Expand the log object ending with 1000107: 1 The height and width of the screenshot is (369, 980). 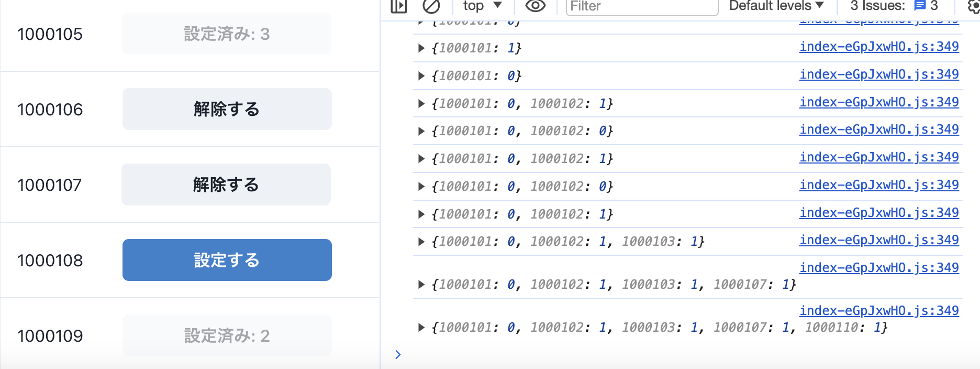(421, 285)
